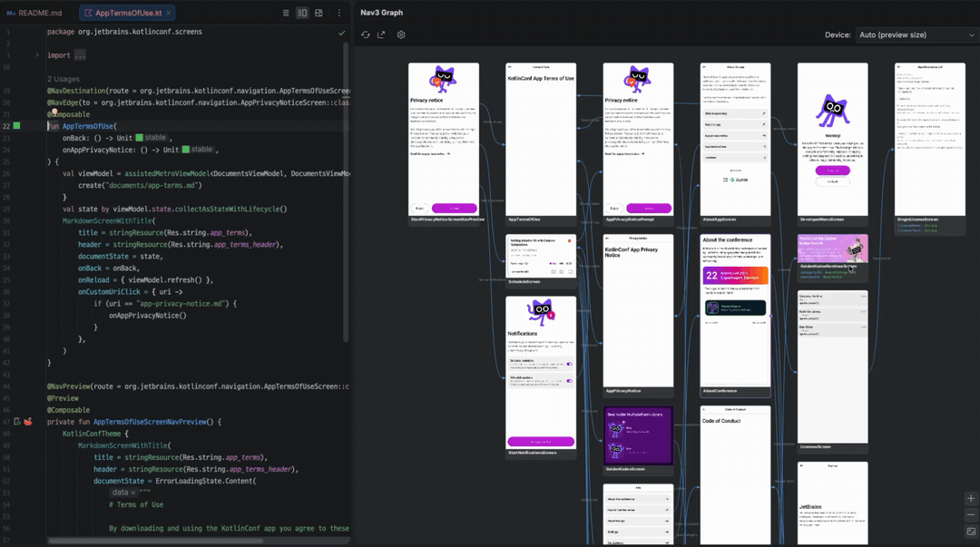Click AppTermsOfUseScreenNavPreview function name
This screenshot has width=980, height=547.
pyautogui.click(x=150, y=422)
